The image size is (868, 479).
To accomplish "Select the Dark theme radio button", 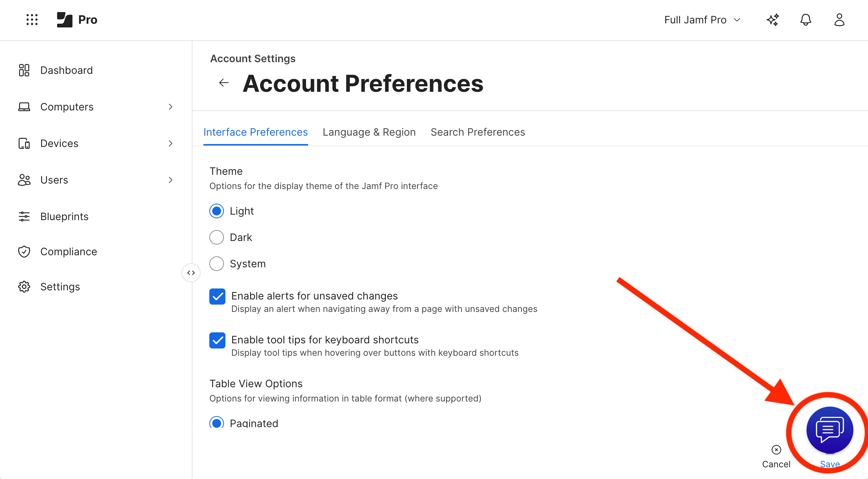I will pyautogui.click(x=217, y=237).
